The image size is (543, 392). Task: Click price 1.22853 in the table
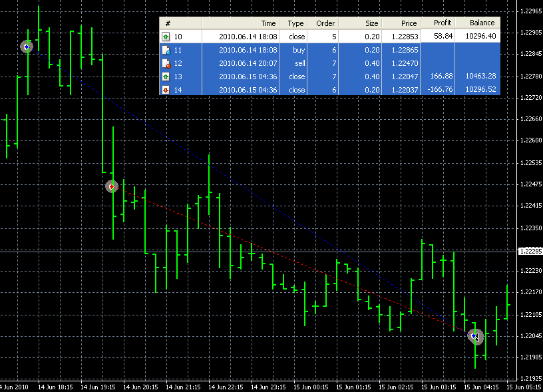coord(405,37)
